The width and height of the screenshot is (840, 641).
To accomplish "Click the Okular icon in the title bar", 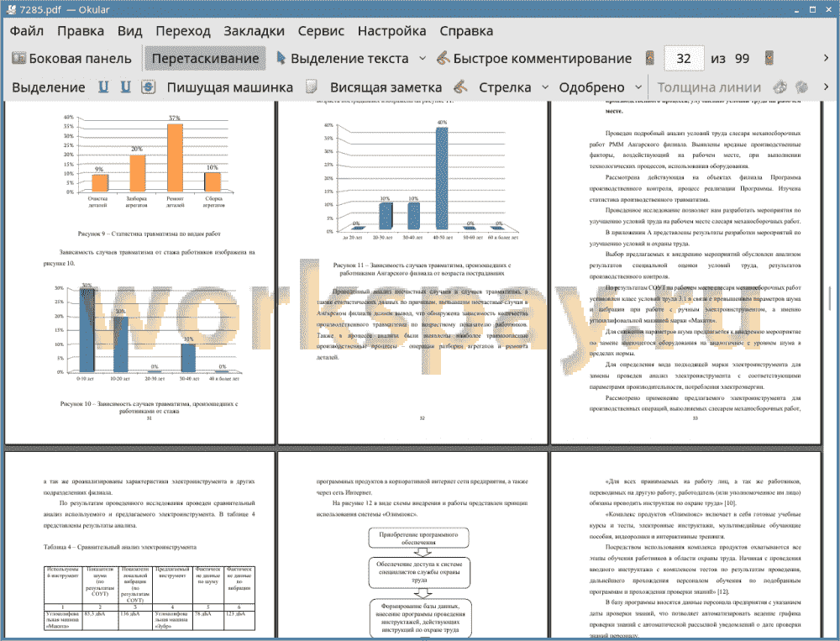I will 11,9.
